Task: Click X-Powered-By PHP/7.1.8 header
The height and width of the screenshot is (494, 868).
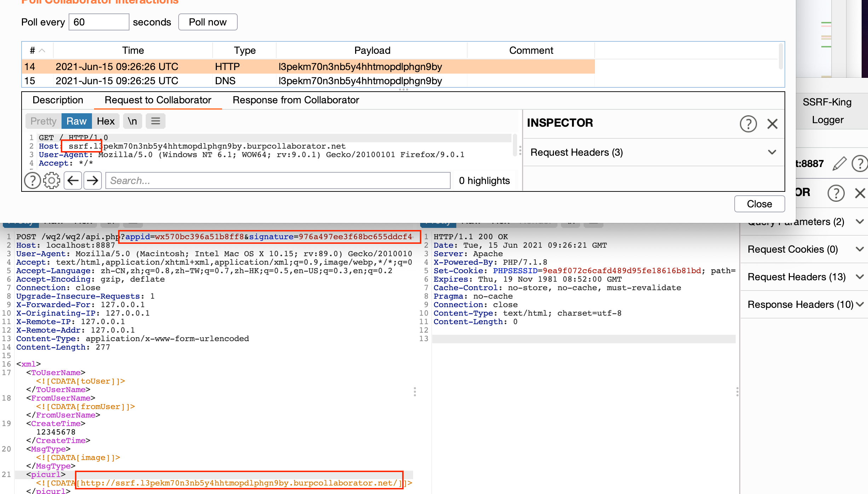Action: [x=490, y=262]
